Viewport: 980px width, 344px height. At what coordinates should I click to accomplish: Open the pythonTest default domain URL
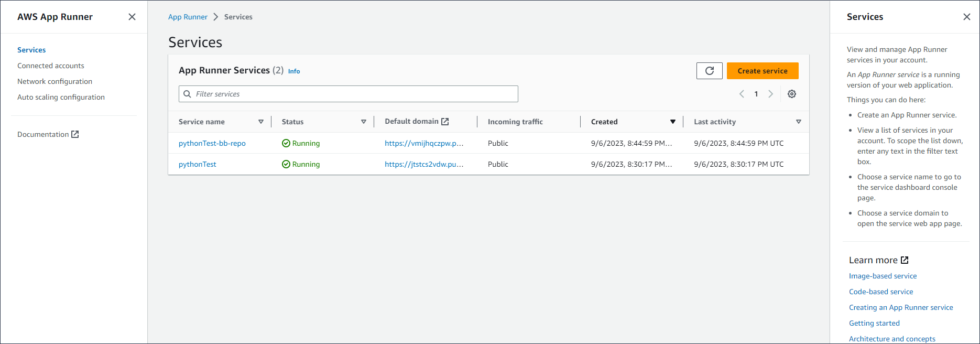point(423,164)
